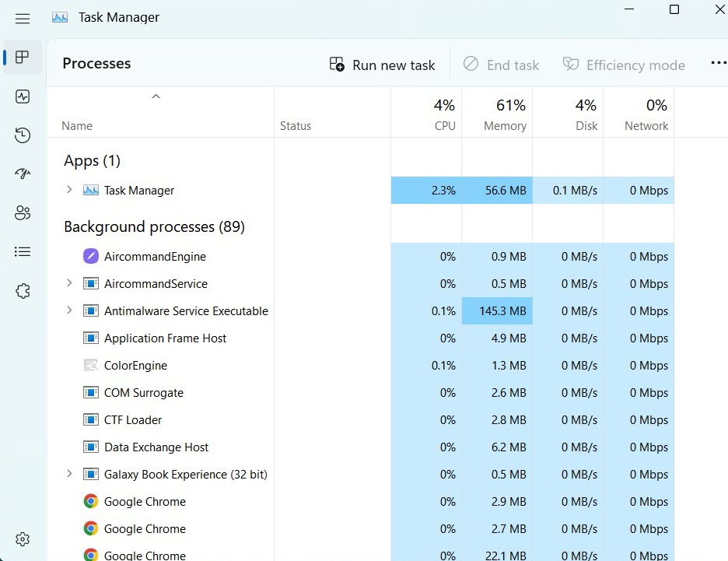Click the CTF Loader process icon
Screen dimensions: 728x561
tap(90, 420)
